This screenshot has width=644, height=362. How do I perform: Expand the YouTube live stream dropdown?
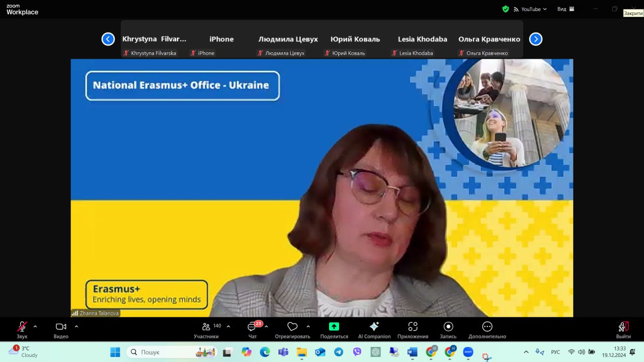tap(533, 9)
